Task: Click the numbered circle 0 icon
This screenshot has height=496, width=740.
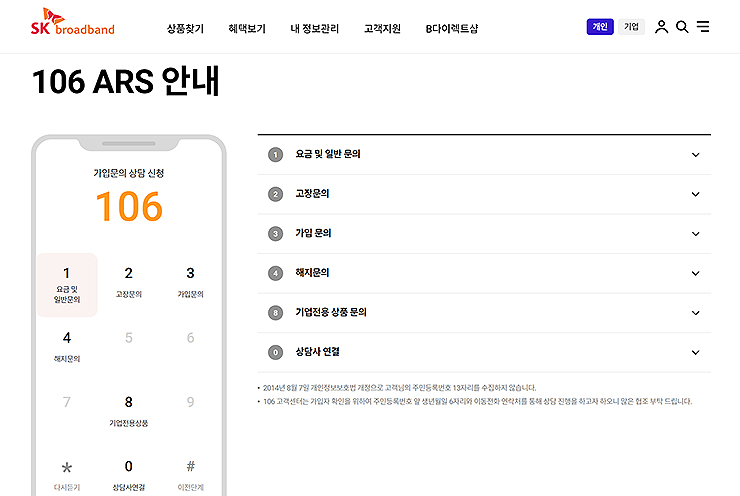Action: (x=276, y=353)
